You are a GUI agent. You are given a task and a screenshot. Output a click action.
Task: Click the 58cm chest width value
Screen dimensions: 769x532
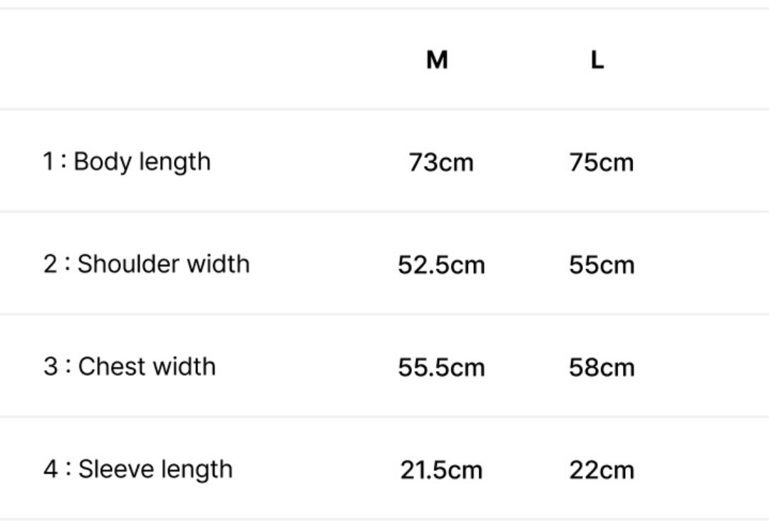pos(601,367)
